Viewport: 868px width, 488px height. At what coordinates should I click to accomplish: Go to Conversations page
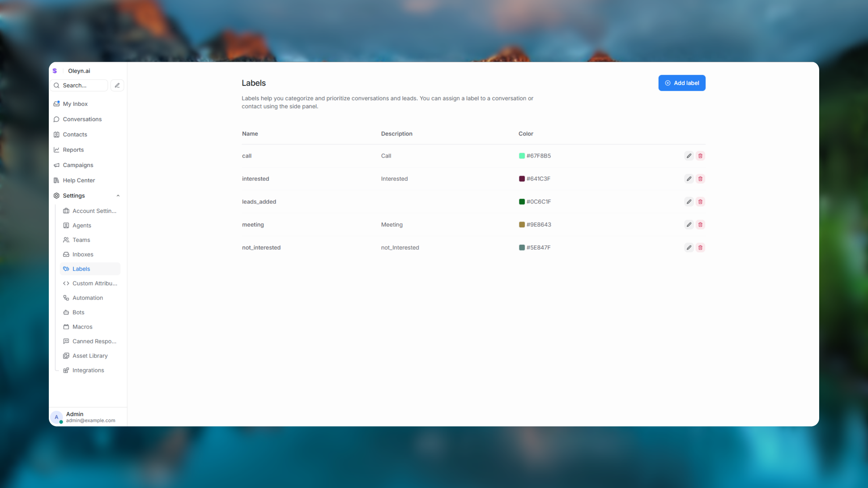[82, 119]
